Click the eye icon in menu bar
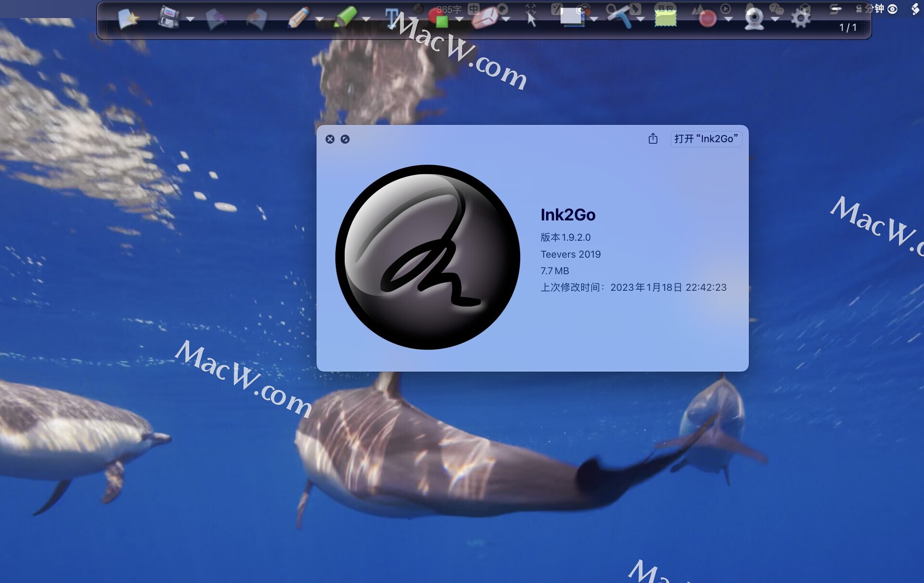This screenshot has width=924, height=583. pos(892,9)
